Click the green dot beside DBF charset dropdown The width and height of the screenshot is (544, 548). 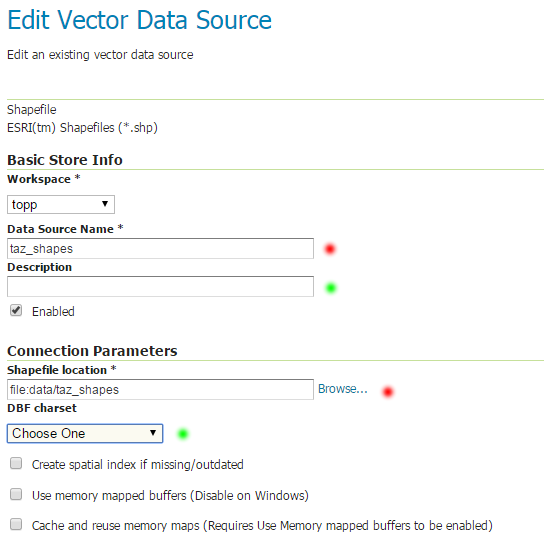coord(183,434)
